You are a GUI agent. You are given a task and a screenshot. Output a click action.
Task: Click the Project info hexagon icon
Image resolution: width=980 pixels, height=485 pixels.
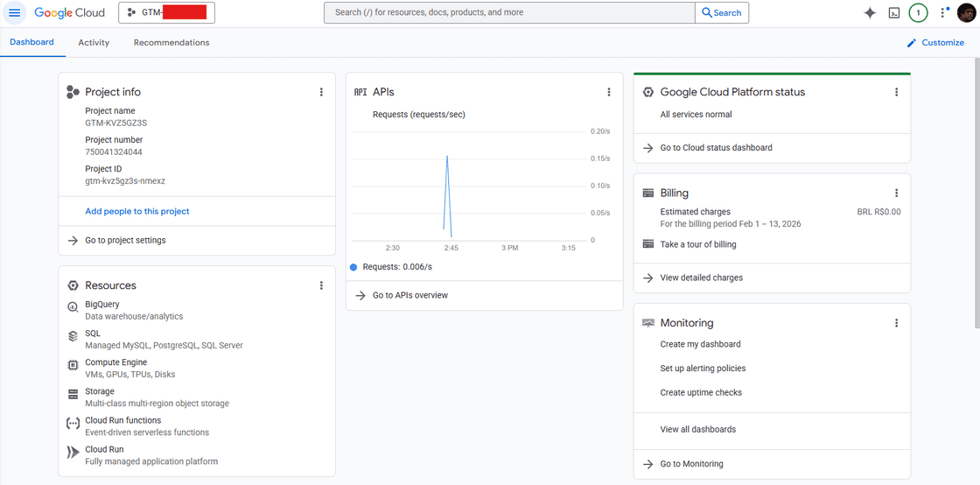pyautogui.click(x=73, y=92)
